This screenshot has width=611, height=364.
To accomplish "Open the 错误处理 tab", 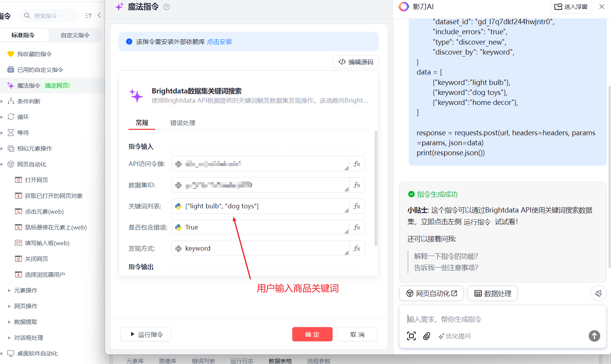I will click(183, 123).
